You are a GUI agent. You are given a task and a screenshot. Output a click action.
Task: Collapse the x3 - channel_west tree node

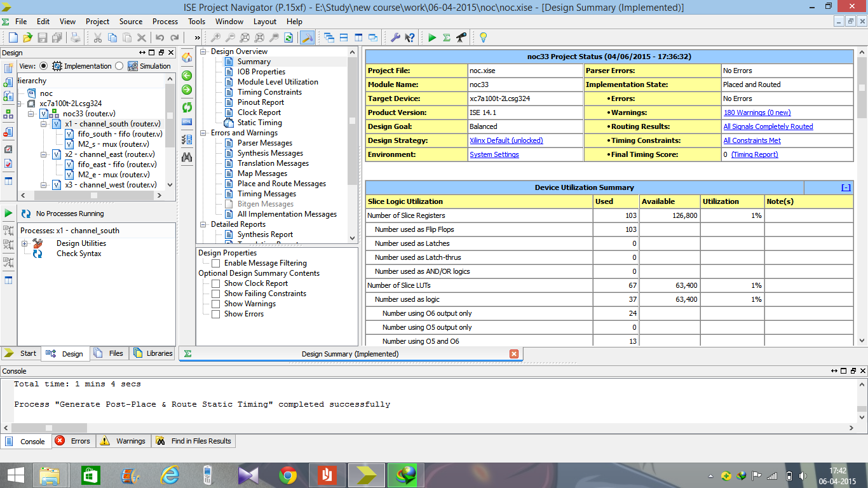[44, 185]
